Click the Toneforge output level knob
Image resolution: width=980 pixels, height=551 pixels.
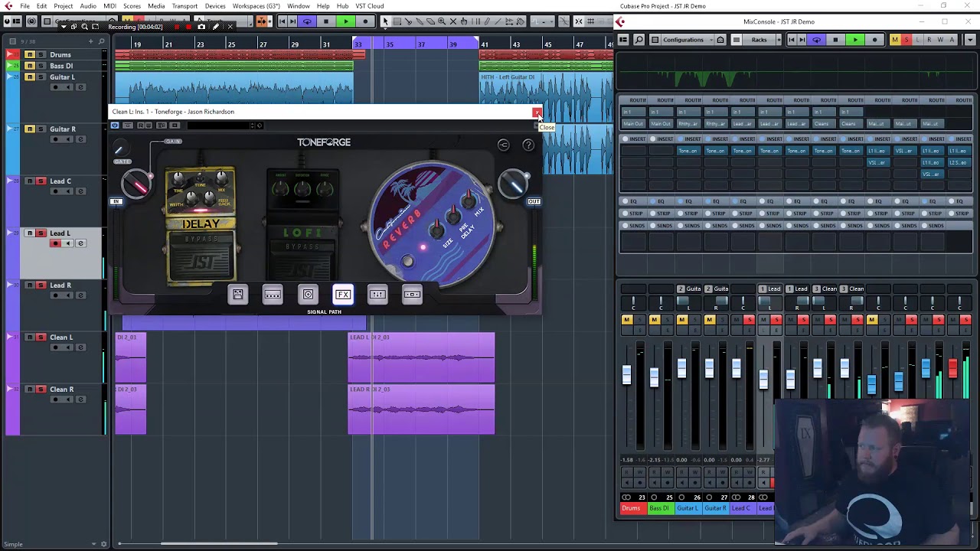[512, 184]
